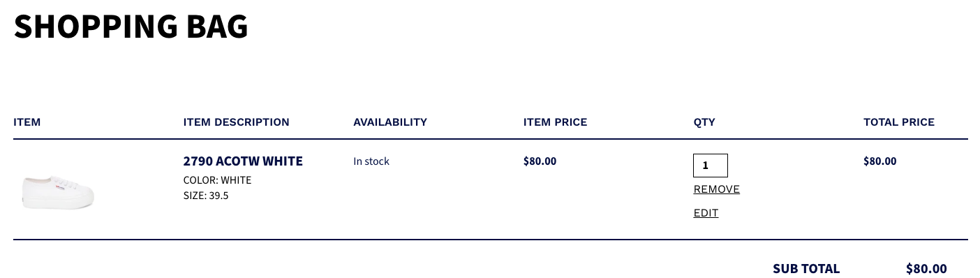
Task: Click the SHOPPING BAG page heading
Action: (x=131, y=26)
